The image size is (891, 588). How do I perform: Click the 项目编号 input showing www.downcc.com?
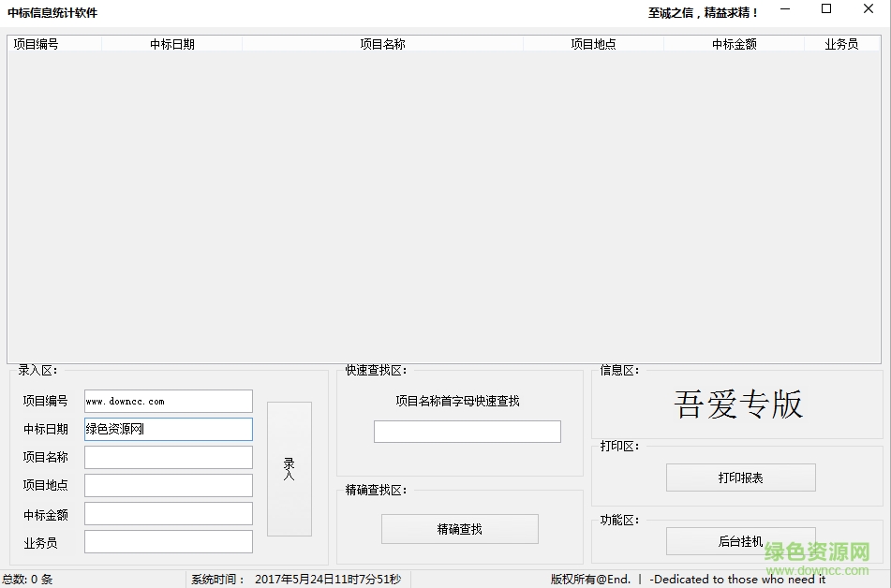[x=167, y=401]
